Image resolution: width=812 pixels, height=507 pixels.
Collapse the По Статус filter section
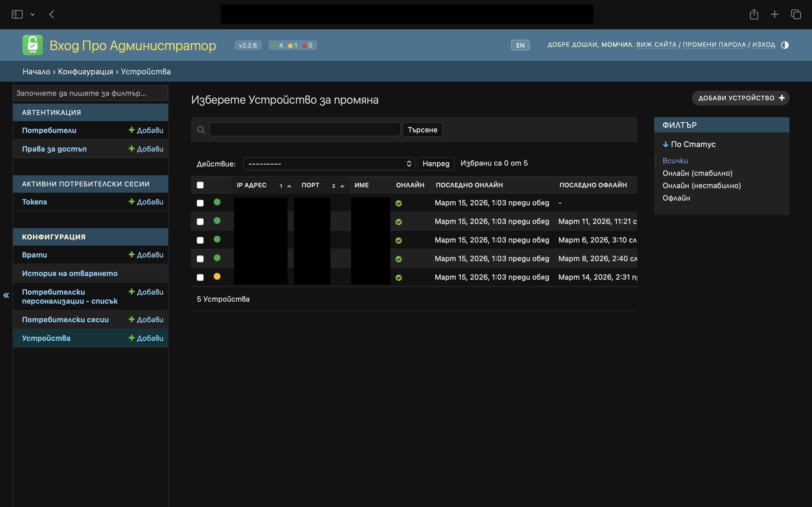point(667,144)
